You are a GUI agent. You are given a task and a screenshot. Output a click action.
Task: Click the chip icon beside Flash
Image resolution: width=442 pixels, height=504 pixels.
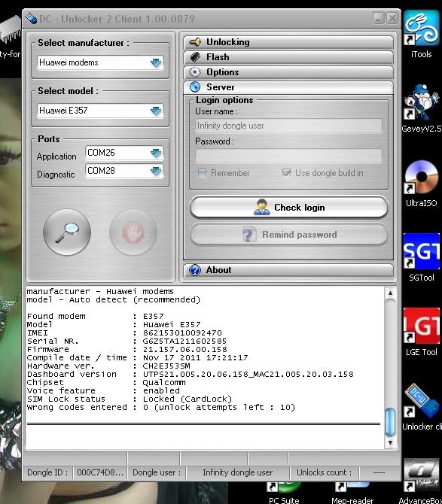tap(195, 57)
